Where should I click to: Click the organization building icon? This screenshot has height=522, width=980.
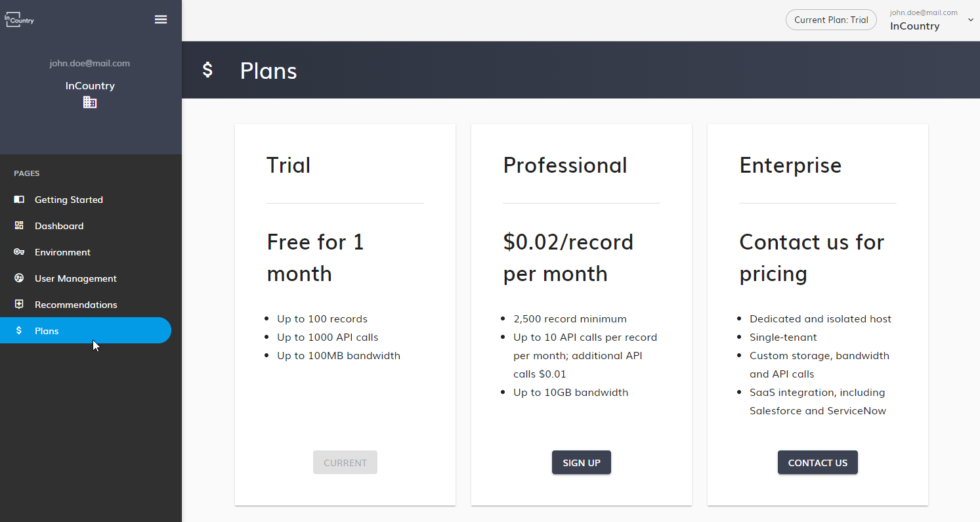pos(90,102)
